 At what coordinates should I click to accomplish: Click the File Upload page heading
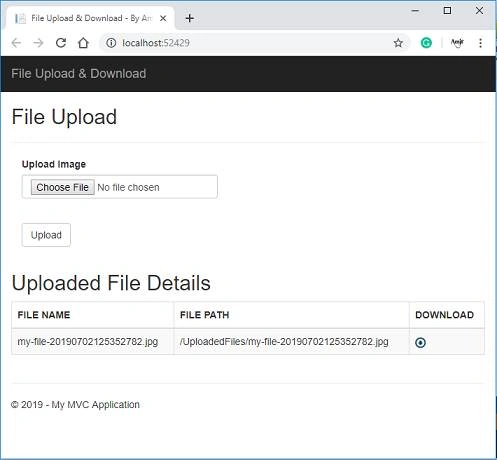(64, 117)
